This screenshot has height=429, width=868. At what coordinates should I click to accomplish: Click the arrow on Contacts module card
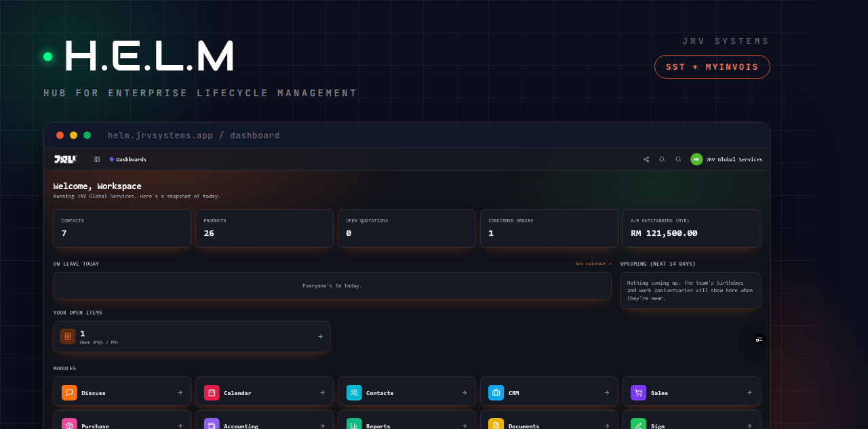465,392
